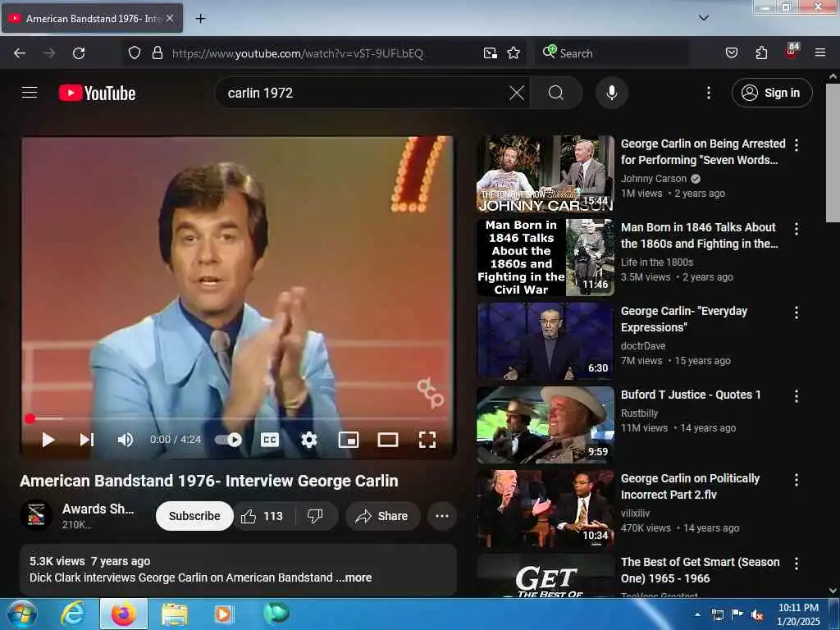Image resolution: width=840 pixels, height=630 pixels.
Task: Submit YouTube search with magnifier
Action: 556,93
